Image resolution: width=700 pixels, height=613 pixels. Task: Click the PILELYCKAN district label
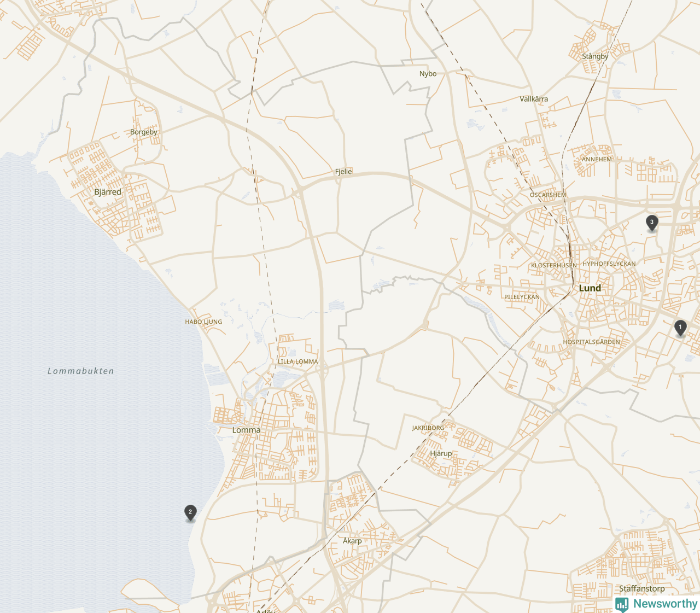pyautogui.click(x=522, y=297)
